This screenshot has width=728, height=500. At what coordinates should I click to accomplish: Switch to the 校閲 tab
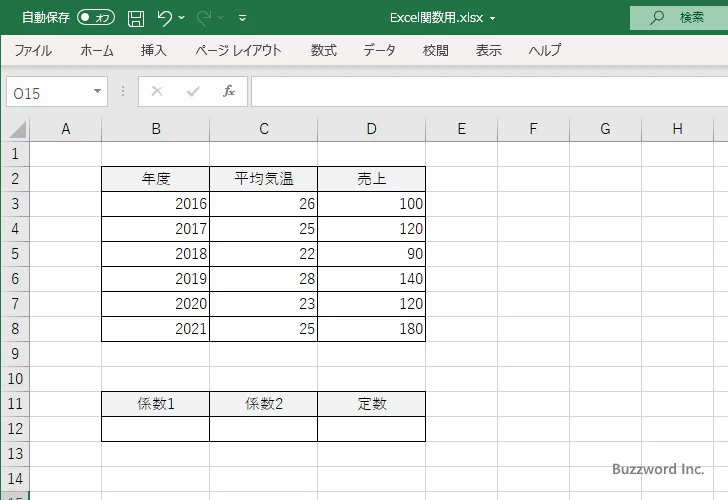(x=436, y=50)
